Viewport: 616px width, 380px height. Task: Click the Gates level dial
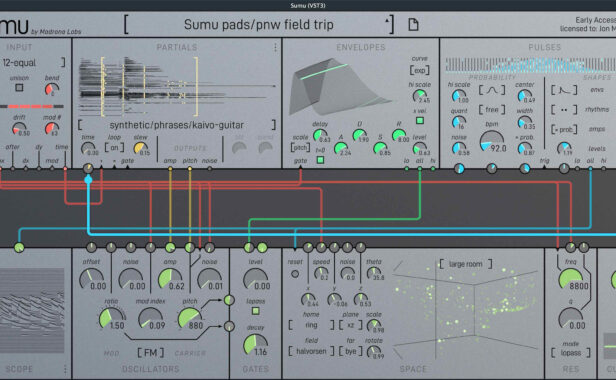[255, 279]
